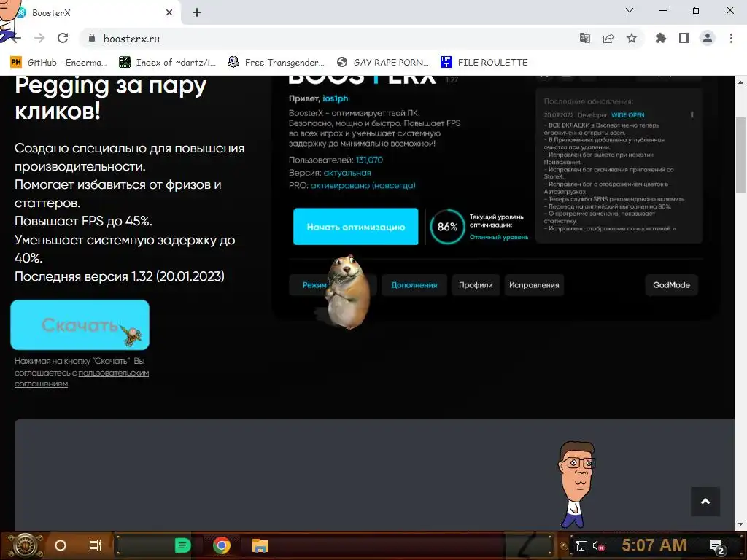Open File Explorer from taskbar
Image resolution: width=747 pixels, height=560 pixels.
pos(260,545)
